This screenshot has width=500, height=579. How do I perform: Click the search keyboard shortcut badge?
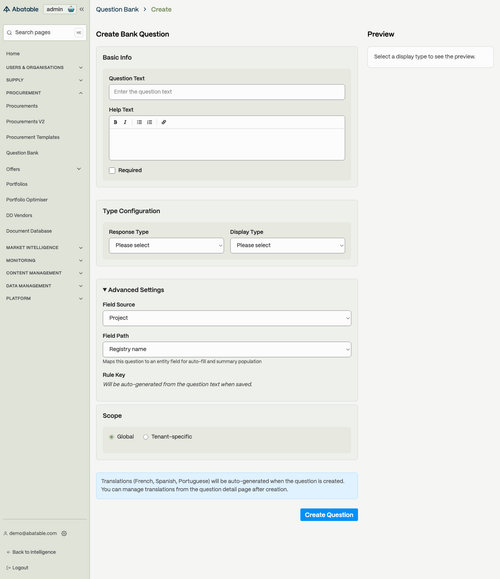[x=79, y=32]
